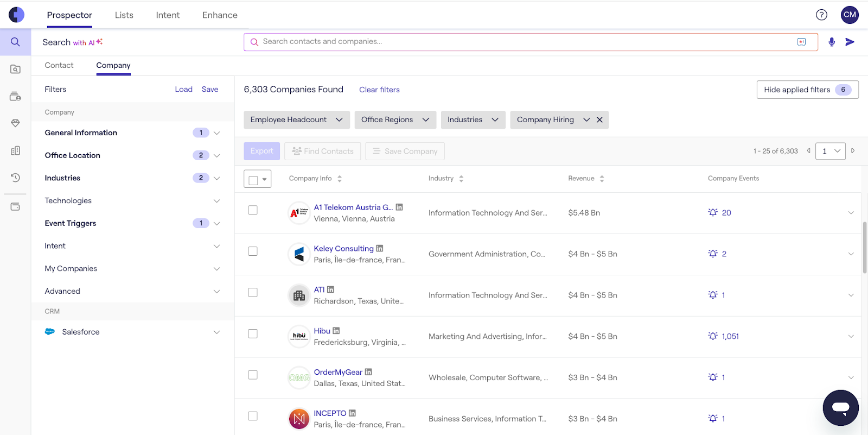This screenshot has height=435, width=868.
Task: Click the Export button
Action: pyautogui.click(x=261, y=151)
